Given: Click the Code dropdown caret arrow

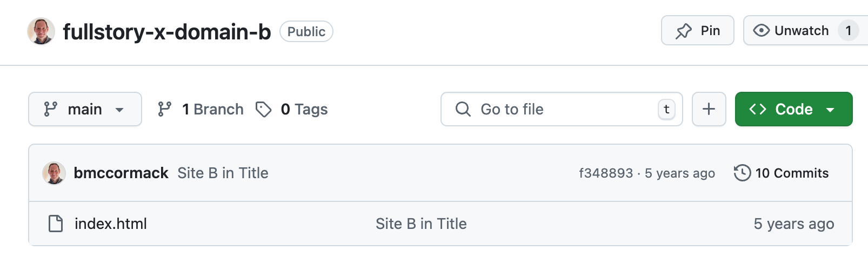Looking at the screenshot, I should [831, 110].
